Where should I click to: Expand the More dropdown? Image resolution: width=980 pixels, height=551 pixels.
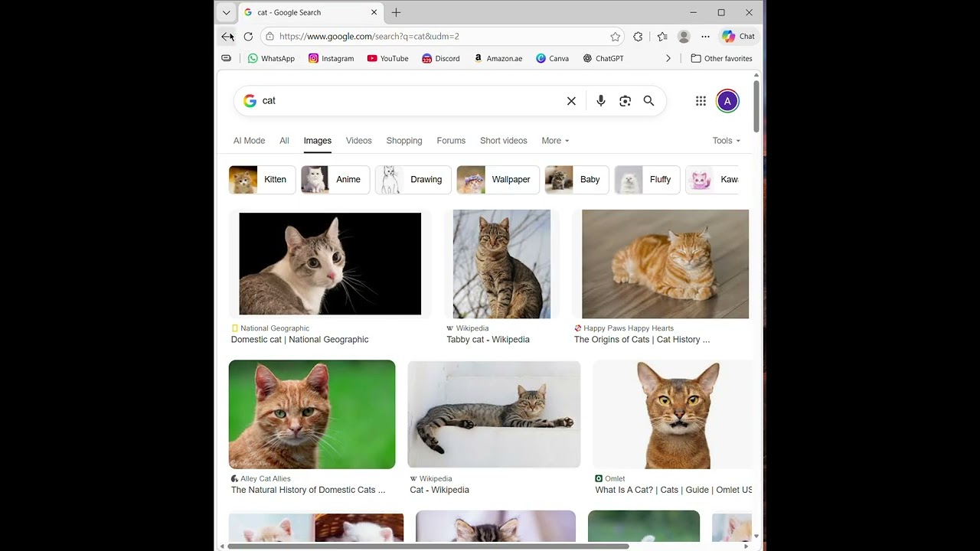point(555,141)
